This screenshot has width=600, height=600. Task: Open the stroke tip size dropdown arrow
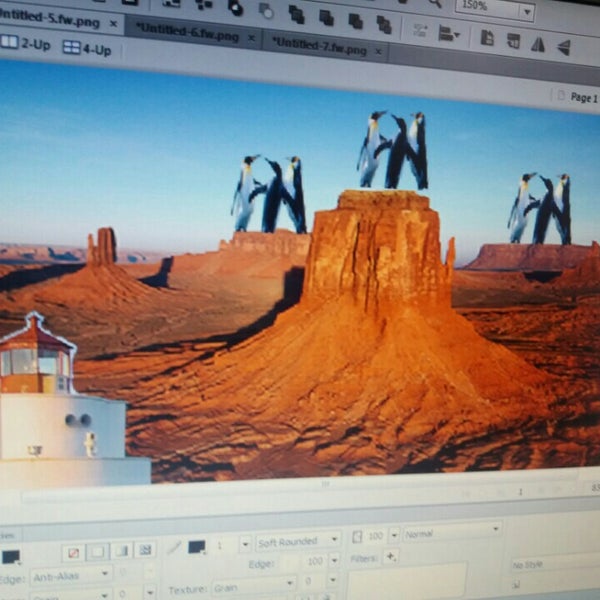[245, 544]
